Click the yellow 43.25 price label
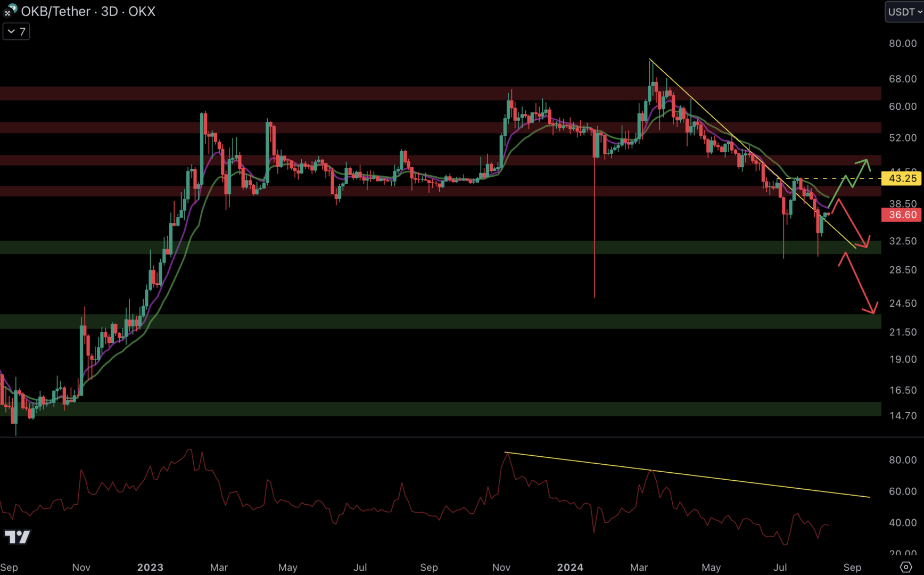The image size is (924, 575). (902, 178)
